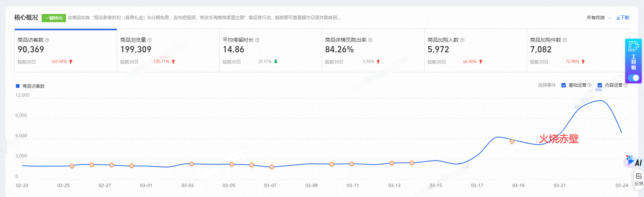
Task: Open help icon next to 商品访客数
Action: [47, 40]
